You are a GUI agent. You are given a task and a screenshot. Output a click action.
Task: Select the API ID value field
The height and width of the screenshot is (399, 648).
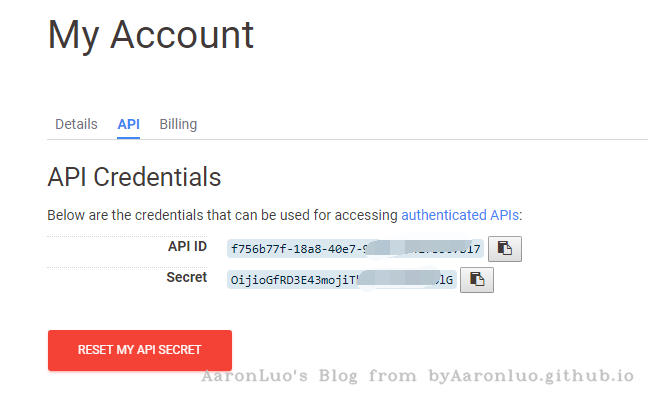coord(355,249)
